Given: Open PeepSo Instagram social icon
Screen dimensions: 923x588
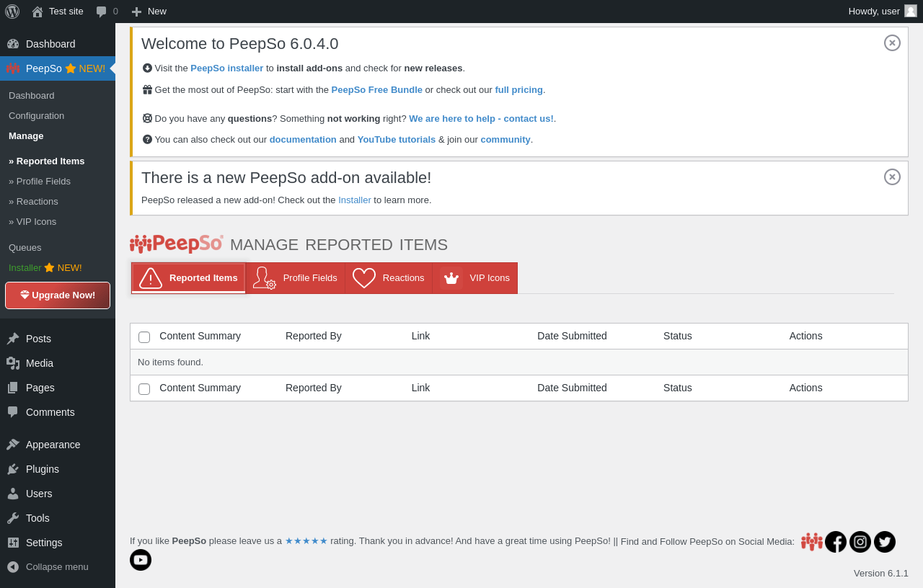Looking at the screenshot, I should pos(860,542).
